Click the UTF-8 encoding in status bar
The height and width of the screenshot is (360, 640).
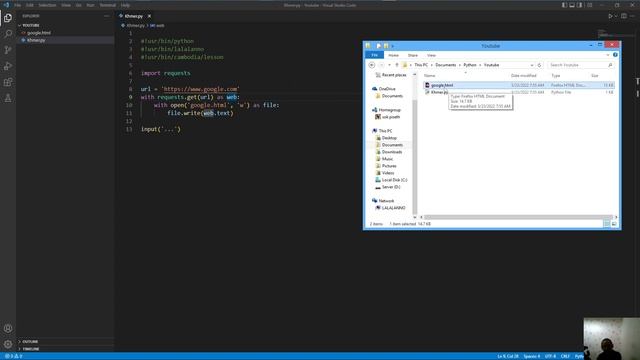pyautogui.click(x=551, y=356)
